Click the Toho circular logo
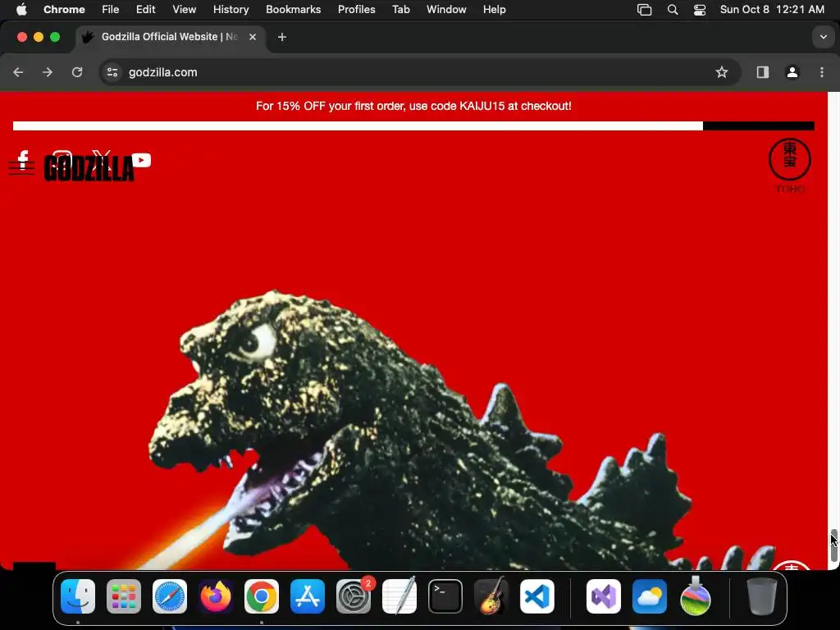The image size is (840, 630). (790, 160)
